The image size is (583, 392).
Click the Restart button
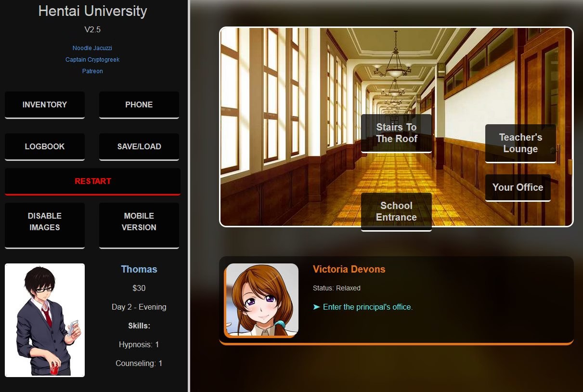point(92,181)
